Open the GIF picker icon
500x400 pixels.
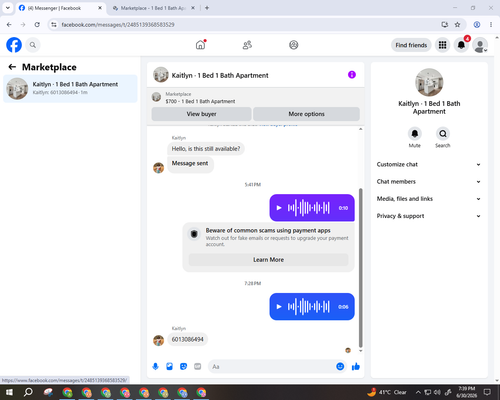click(x=198, y=367)
